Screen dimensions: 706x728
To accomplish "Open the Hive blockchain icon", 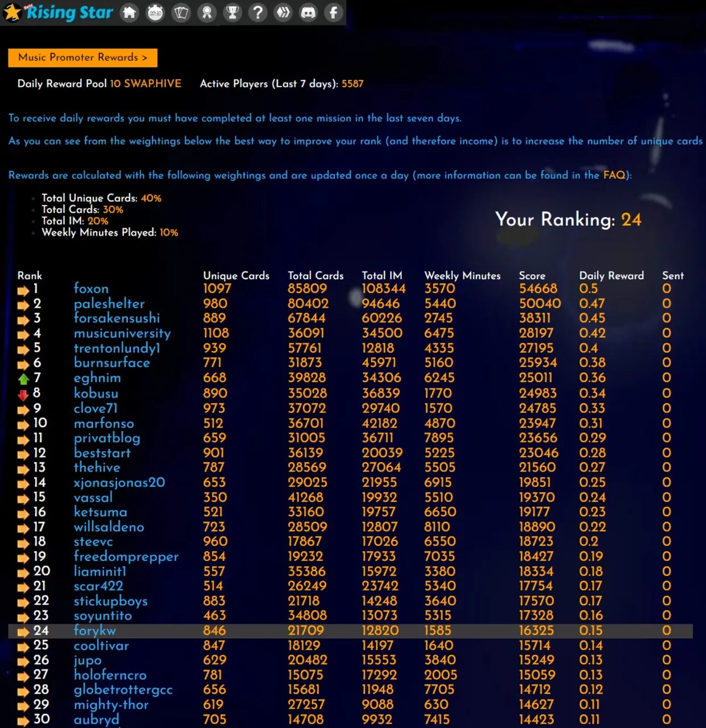I will (283, 13).
